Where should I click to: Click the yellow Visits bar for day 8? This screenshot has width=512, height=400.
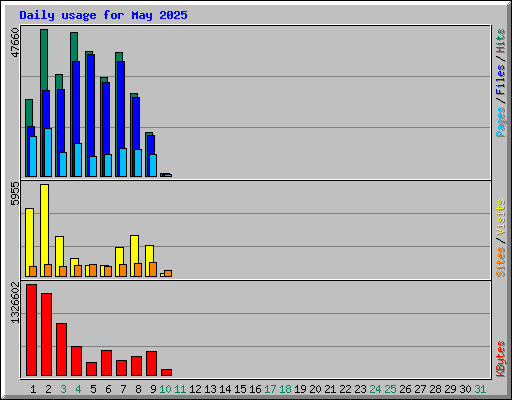pos(134,249)
